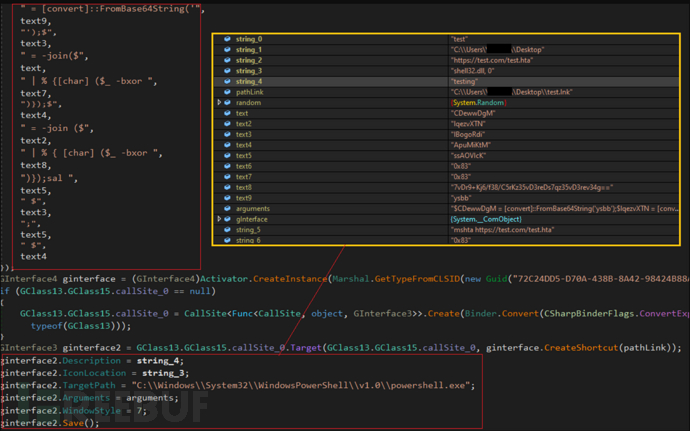Click the variable icon beside string_5

click(227, 229)
